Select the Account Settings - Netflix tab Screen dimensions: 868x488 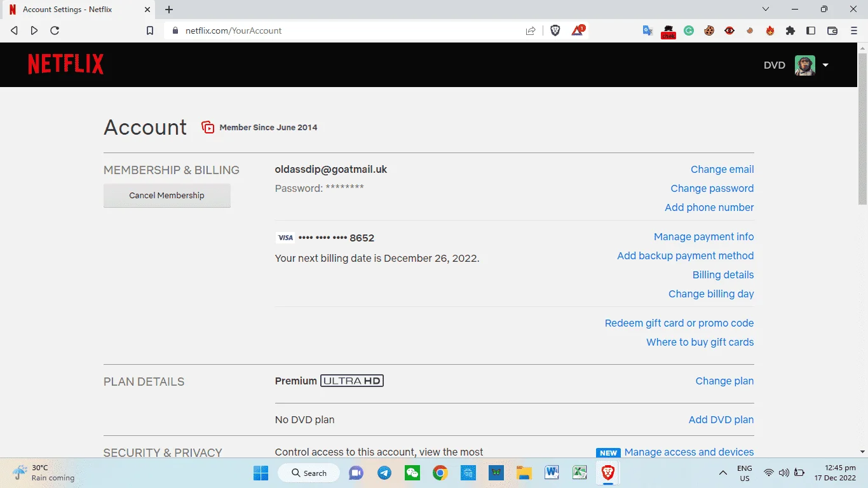pyautogui.click(x=79, y=10)
